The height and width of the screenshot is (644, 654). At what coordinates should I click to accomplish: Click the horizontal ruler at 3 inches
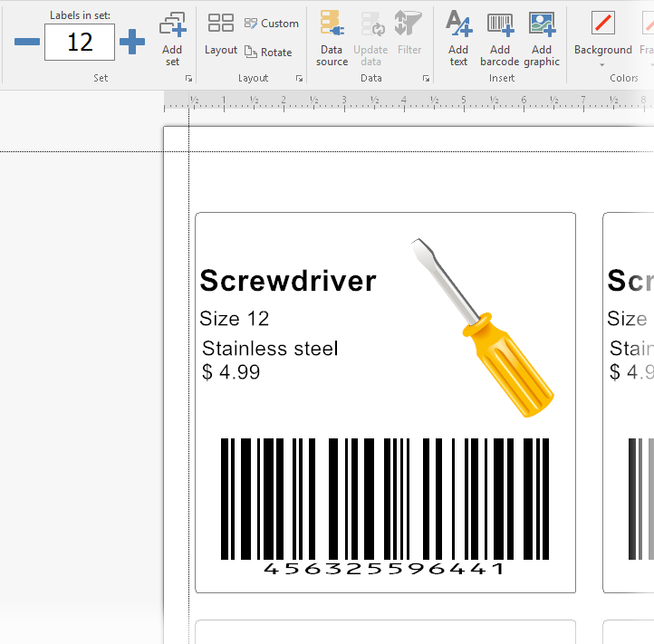pos(344,101)
